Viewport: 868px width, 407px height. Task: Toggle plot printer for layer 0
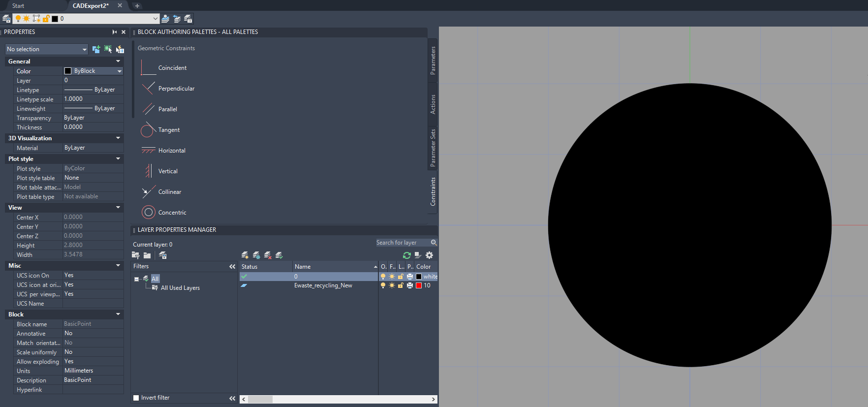[x=410, y=277]
